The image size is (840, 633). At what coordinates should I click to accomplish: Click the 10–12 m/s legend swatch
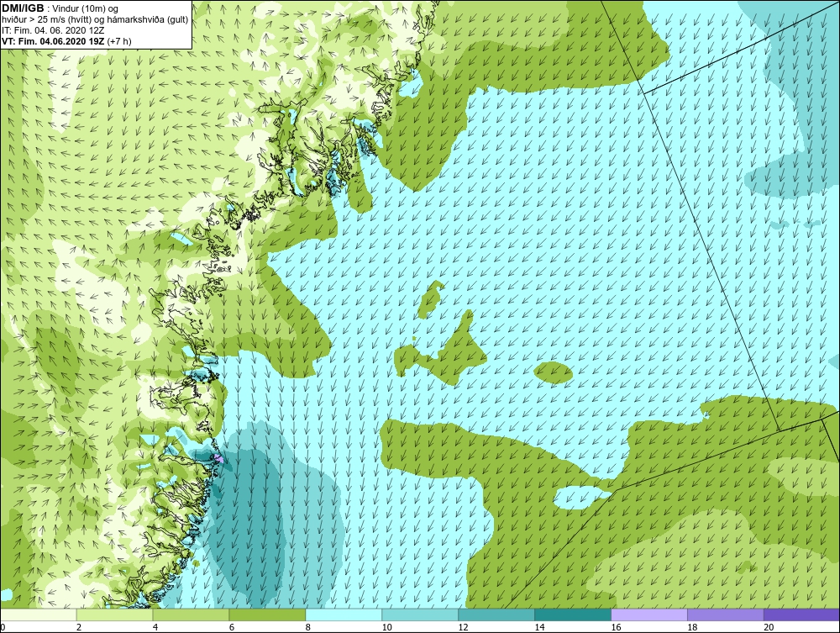[420, 615]
